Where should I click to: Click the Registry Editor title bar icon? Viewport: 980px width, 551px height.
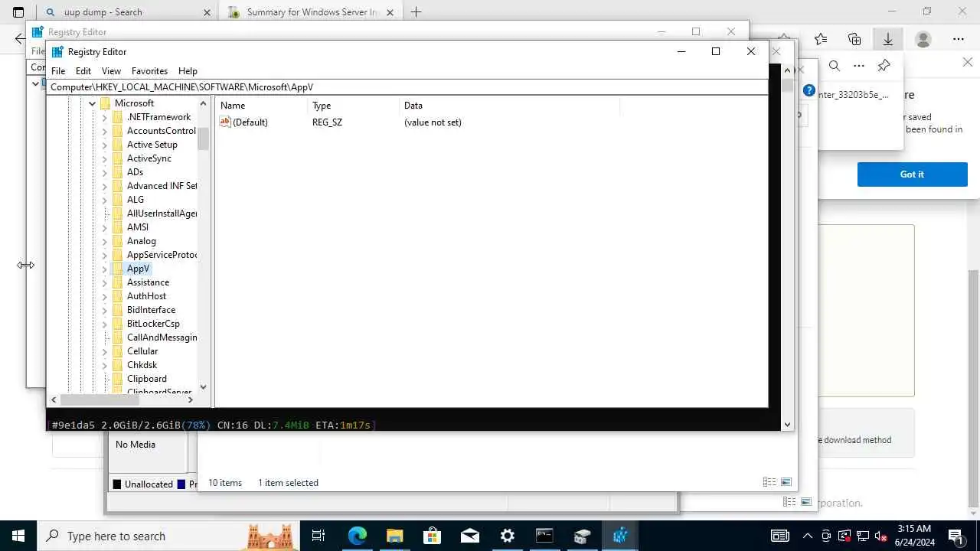coord(57,51)
